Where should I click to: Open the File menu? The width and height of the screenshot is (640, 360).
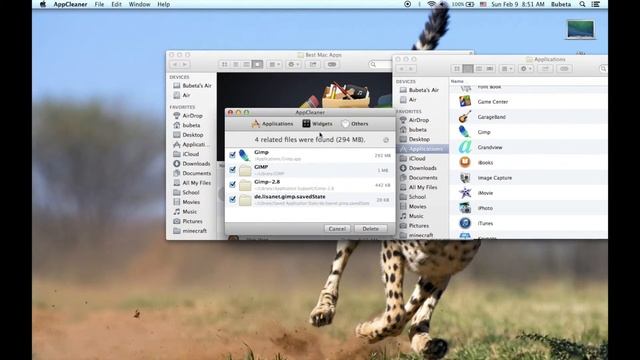[x=99, y=4]
